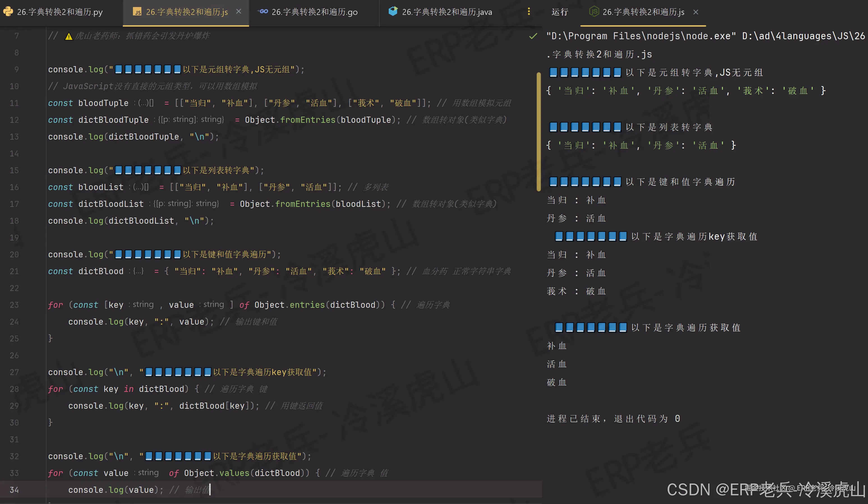This screenshot has width=868, height=504.
Task: Click the JS file-type icon on the active tab
Action: tap(137, 12)
